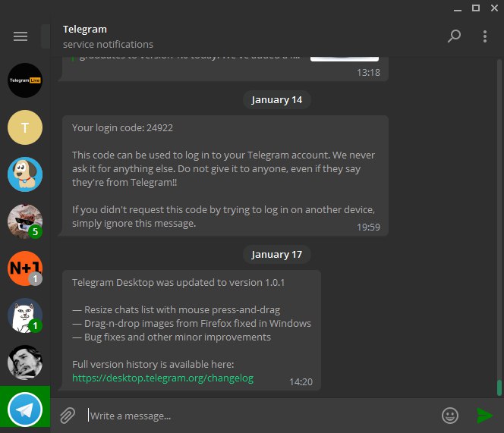504x433 pixels.
Task: Open the chat with 5 unread messages
Action: 25,221
